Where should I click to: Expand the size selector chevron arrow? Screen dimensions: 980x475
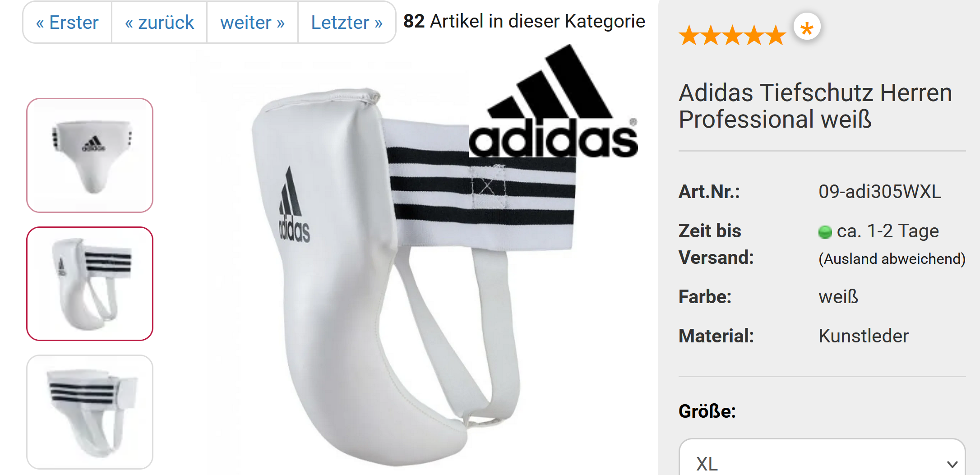[x=952, y=464]
